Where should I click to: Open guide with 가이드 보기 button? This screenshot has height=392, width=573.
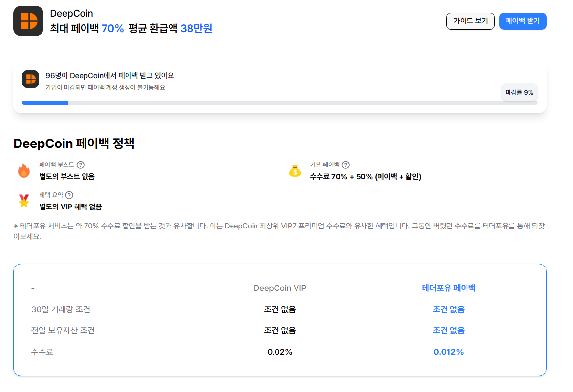(x=470, y=21)
